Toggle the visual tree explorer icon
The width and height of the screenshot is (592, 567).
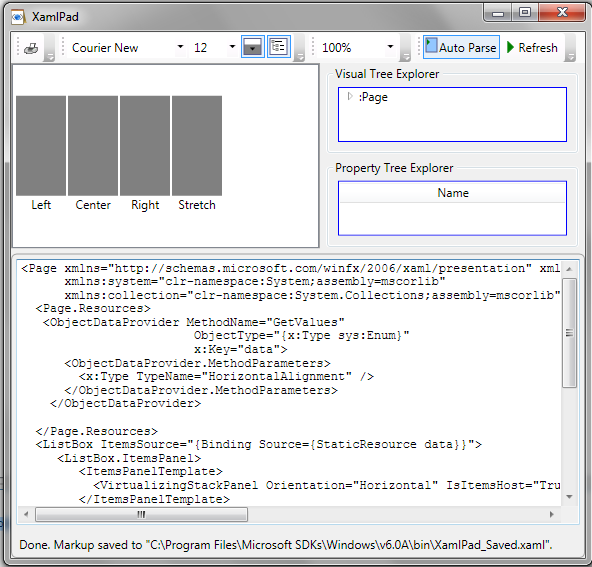(279, 47)
